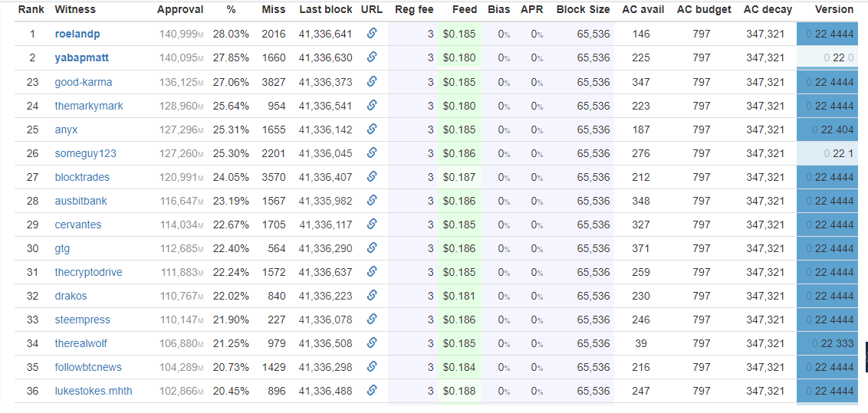Image resolution: width=868 pixels, height=413 pixels.
Task: Click the Feed column header
Action: [x=464, y=9]
